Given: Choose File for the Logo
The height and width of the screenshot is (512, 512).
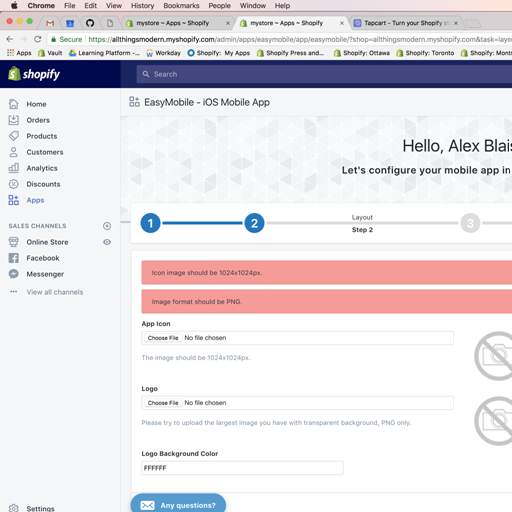Looking at the screenshot, I should point(163,403).
